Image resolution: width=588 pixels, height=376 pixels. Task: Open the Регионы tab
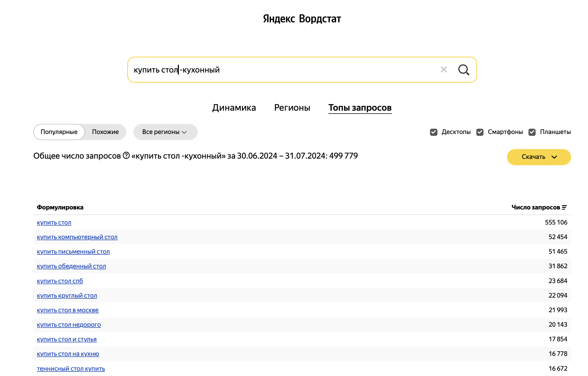(292, 108)
